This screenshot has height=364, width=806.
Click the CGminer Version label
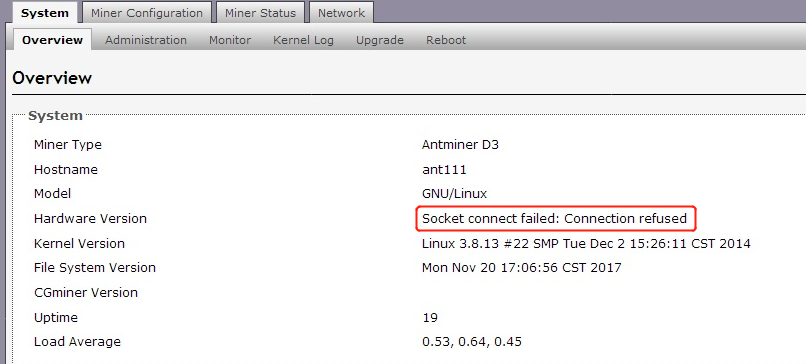tap(86, 293)
